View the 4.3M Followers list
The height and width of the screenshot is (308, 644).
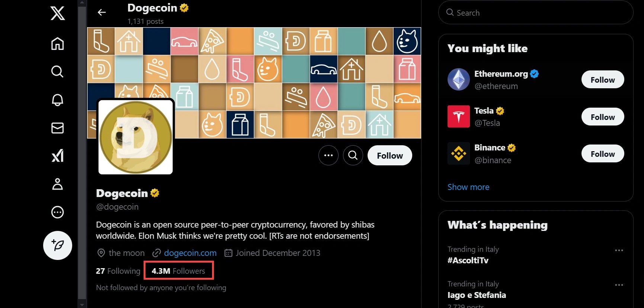pyautogui.click(x=178, y=271)
